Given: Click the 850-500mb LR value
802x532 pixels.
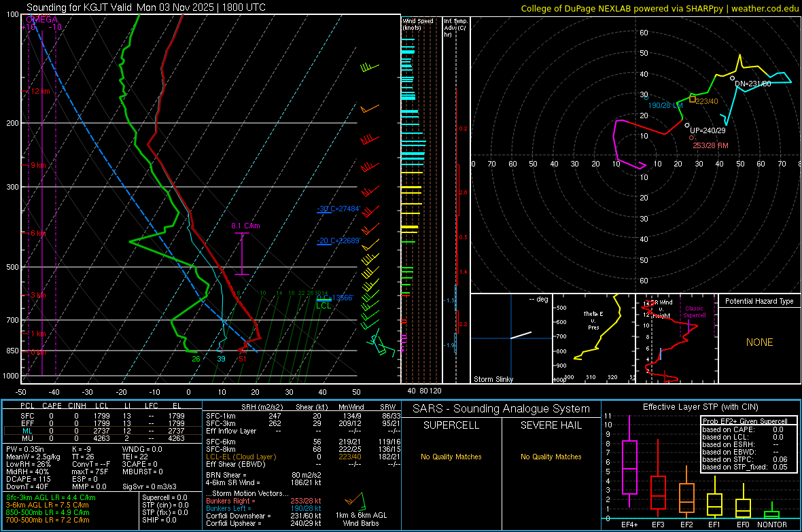Looking at the screenshot, I should (48, 512).
